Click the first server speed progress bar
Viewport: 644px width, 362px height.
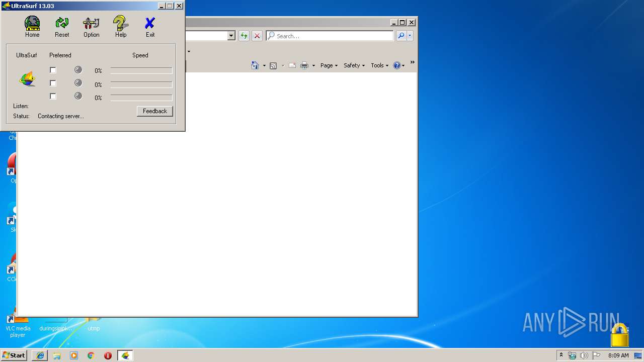[x=141, y=71]
